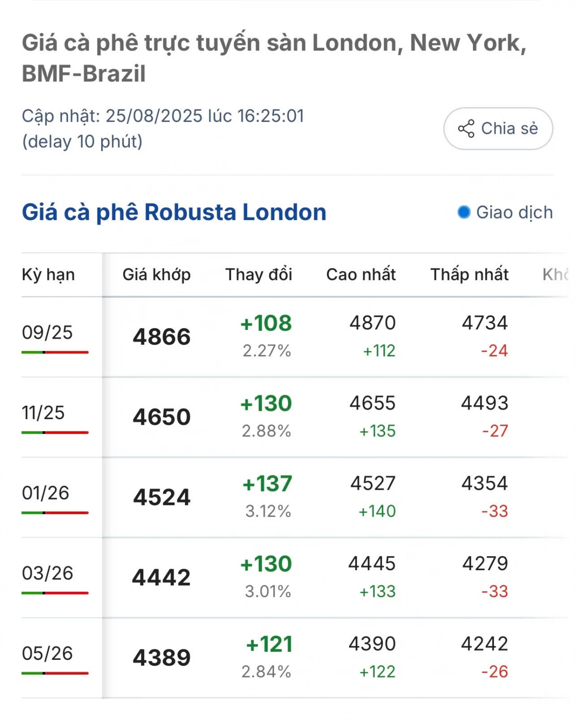575x728 pixels.
Task: Click the Giao dịch status label
Action: coord(515,212)
